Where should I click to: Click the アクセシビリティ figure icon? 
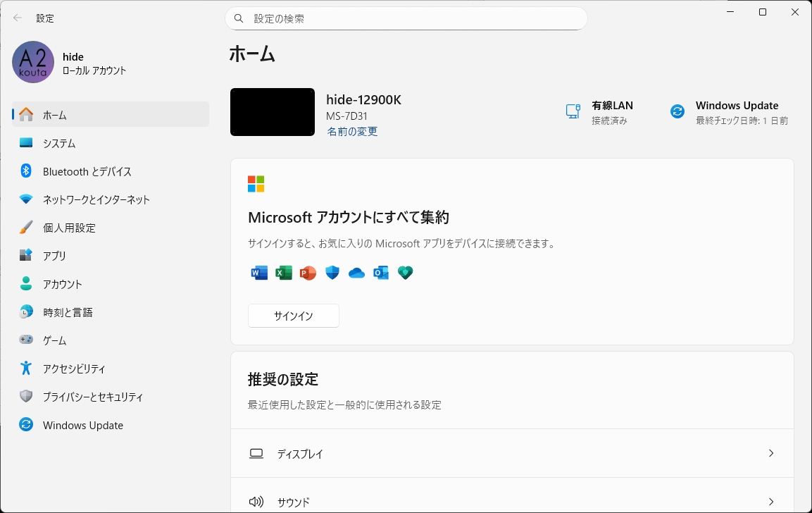tap(26, 368)
